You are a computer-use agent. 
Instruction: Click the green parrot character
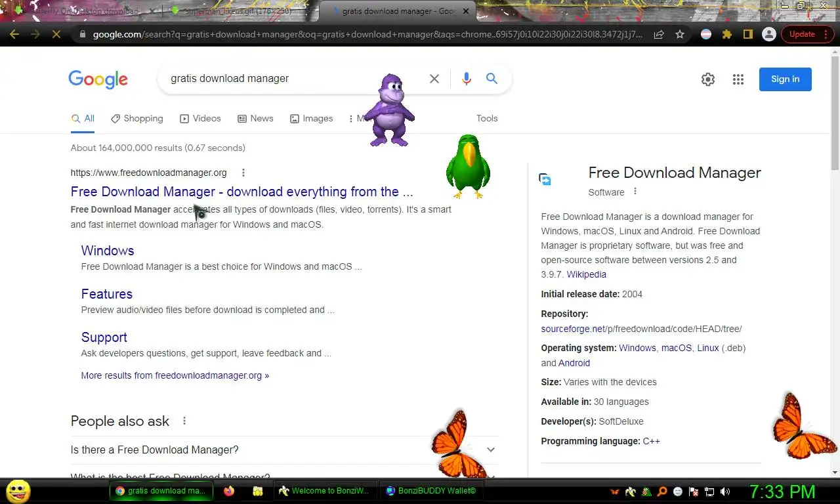pos(468,167)
